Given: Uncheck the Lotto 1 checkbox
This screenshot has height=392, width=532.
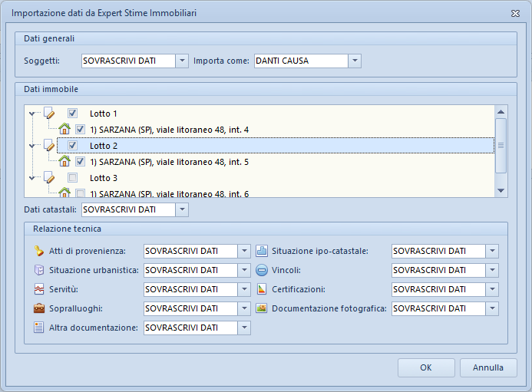Looking at the screenshot, I should (x=72, y=114).
